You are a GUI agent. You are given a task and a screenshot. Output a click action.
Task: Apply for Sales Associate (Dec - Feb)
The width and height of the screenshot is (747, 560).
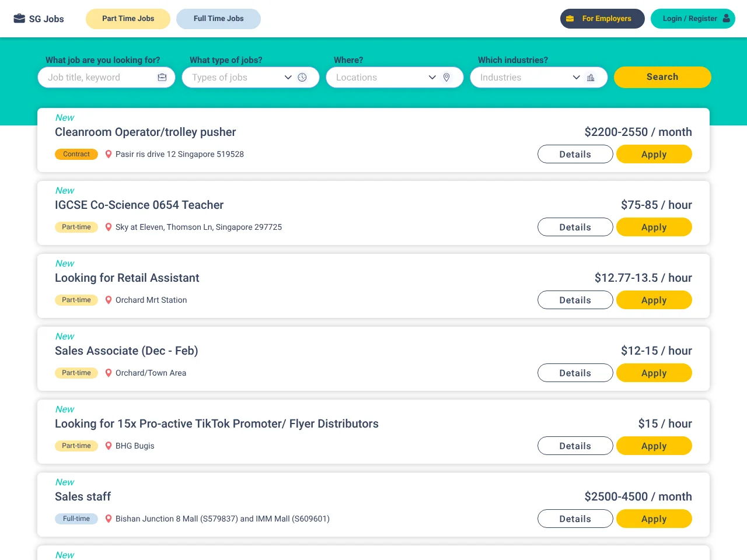(654, 373)
